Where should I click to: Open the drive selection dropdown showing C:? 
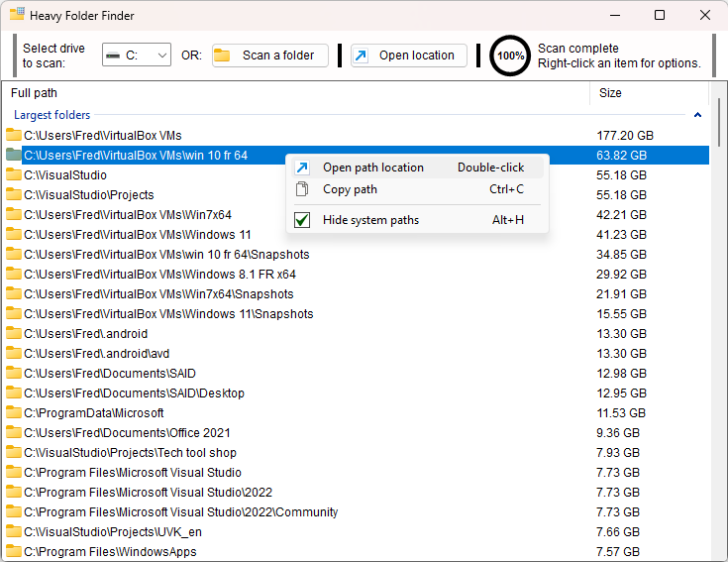pos(137,56)
